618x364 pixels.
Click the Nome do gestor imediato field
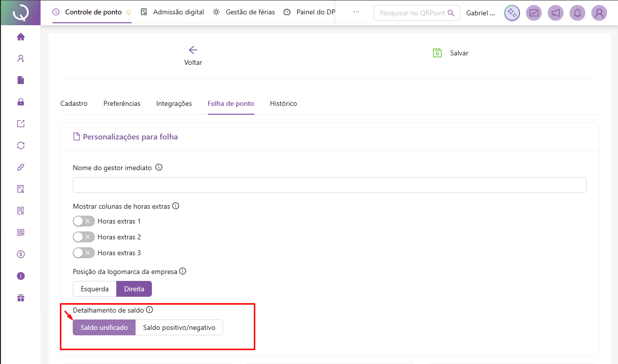click(x=330, y=185)
